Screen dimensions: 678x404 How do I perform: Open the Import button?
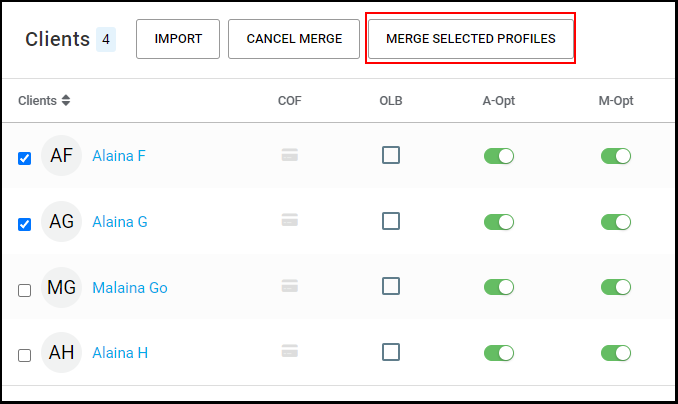click(178, 39)
